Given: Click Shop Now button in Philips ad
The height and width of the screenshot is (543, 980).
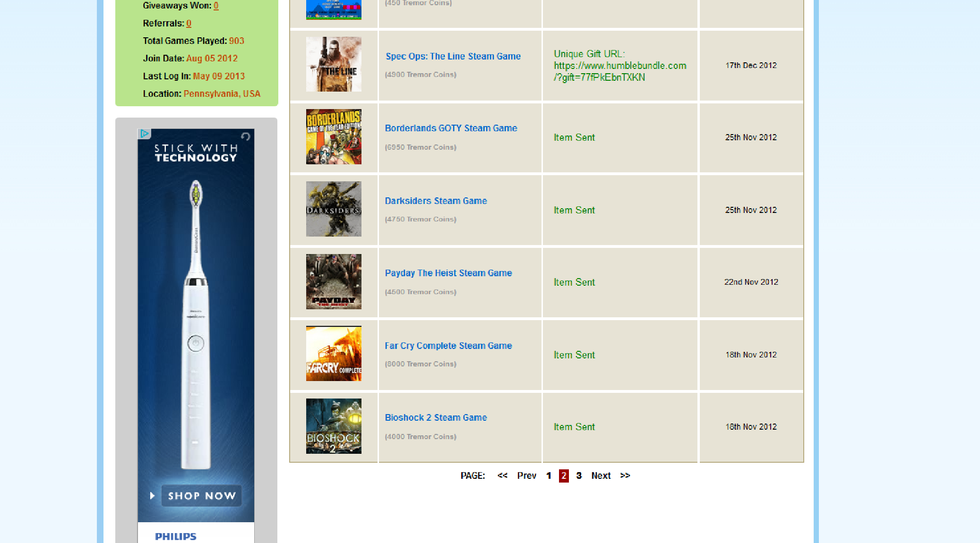Looking at the screenshot, I should tap(201, 496).
